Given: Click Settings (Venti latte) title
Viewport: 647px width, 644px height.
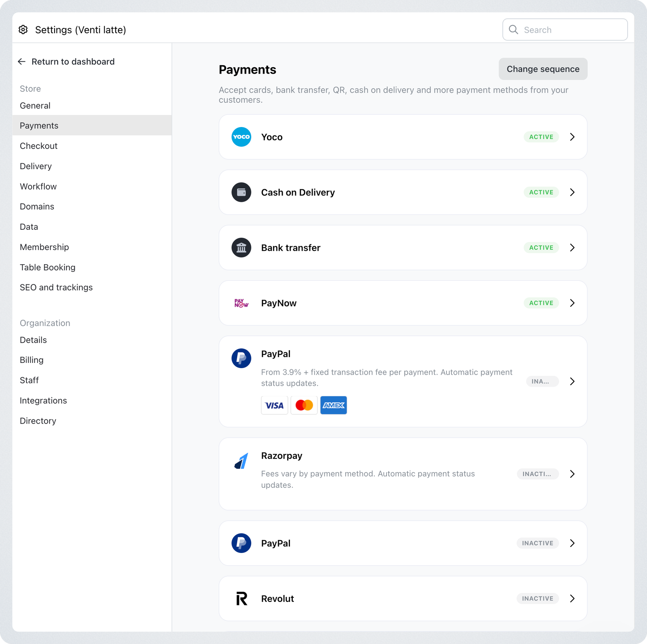Looking at the screenshot, I should tap(80, 30).
